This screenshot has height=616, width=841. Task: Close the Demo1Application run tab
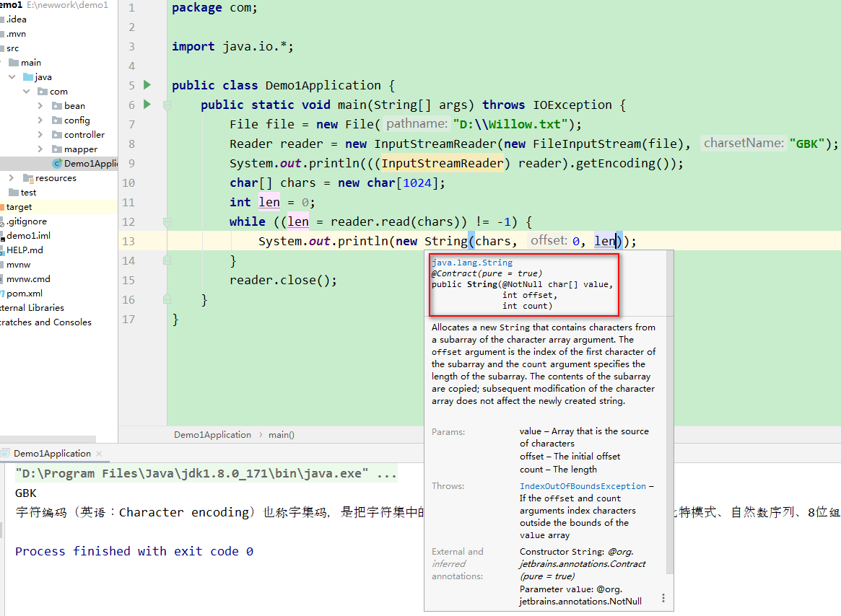point(99,454)
